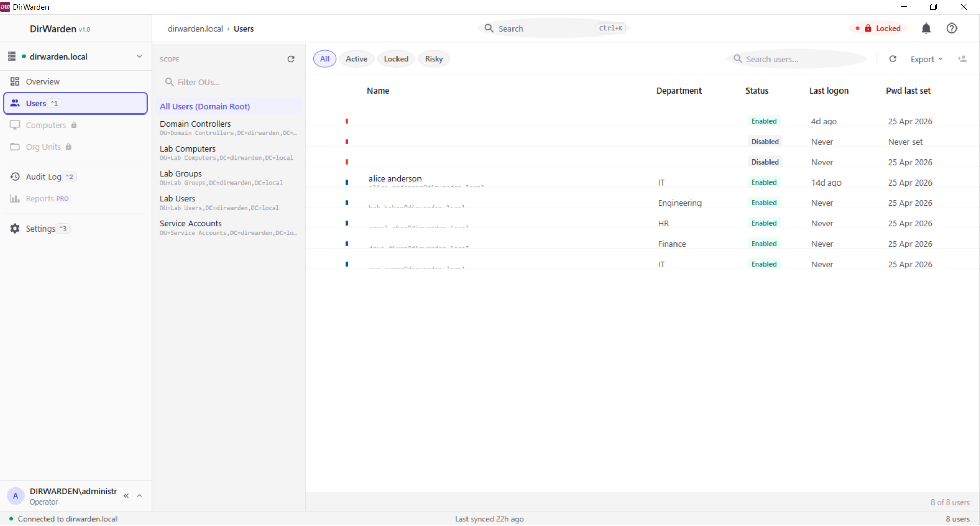
Task: Open the Audit Log
Action: point(75,177)
